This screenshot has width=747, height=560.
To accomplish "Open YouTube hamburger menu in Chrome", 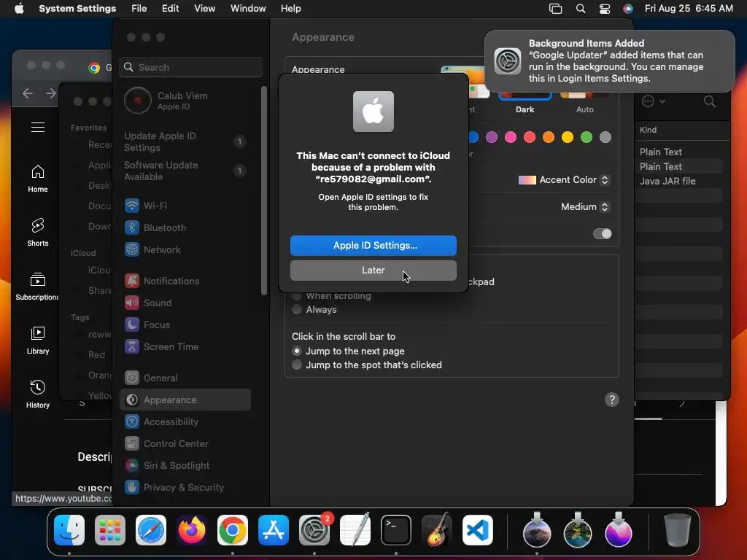I will point(38,127).
